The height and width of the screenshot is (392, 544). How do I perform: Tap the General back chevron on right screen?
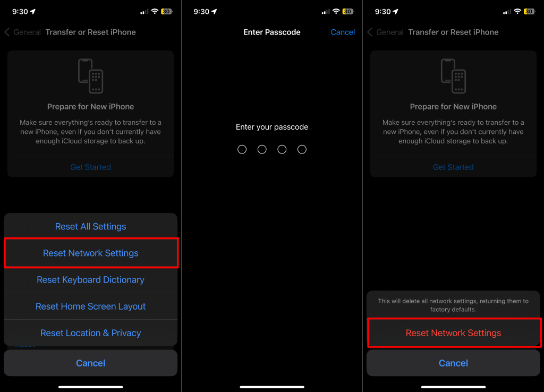[370, 32]
